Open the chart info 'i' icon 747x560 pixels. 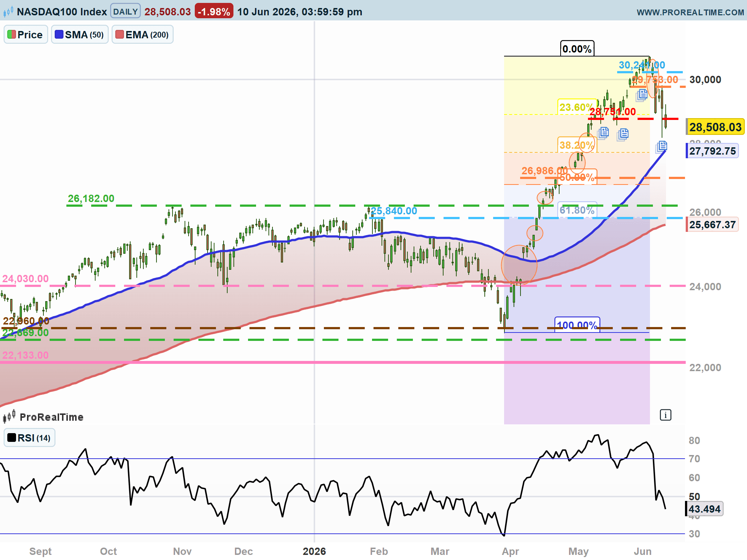pyautogui.click(x=665, y=415)
